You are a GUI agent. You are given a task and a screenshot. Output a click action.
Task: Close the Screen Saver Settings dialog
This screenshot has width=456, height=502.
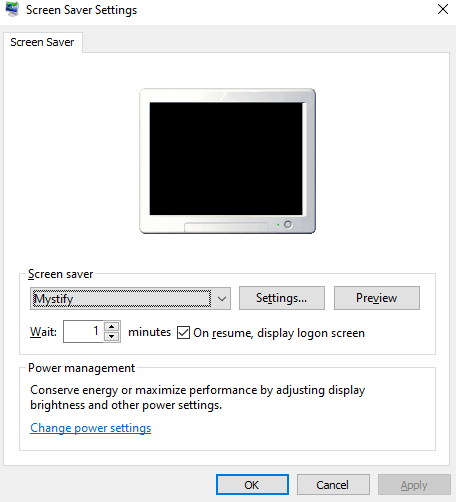pos(443,9)
